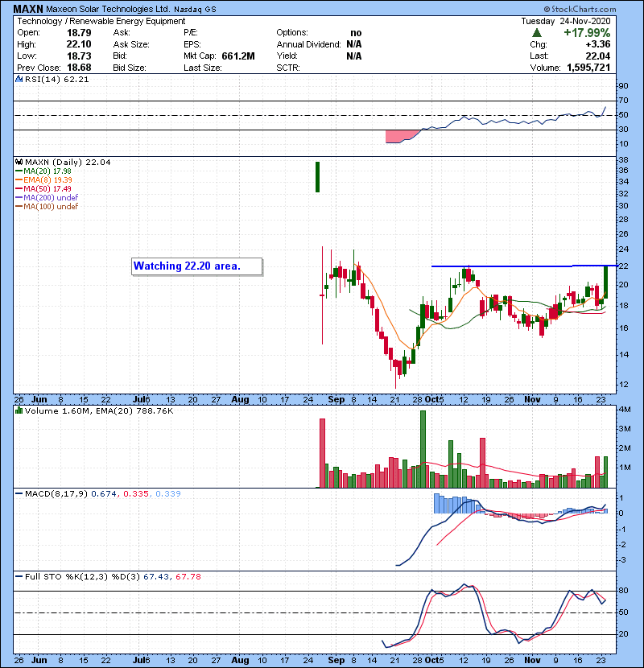Click the Last price 22.04
The width and height of the screenshot is (644, 668).
(x=598, y=56)
